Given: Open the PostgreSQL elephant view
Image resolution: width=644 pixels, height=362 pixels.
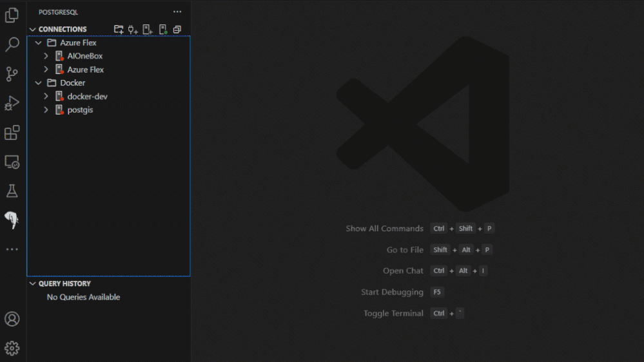Looking at the screenshot, I should click(x=12, y=220).
